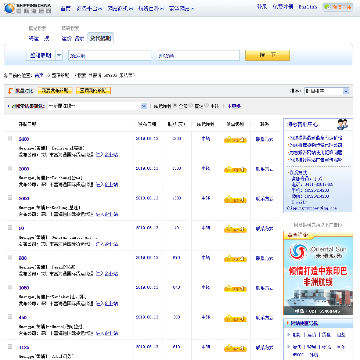Click the yellow badge icon in row 5400
This screenshot has width=360, height=360.
pos(235,140)
